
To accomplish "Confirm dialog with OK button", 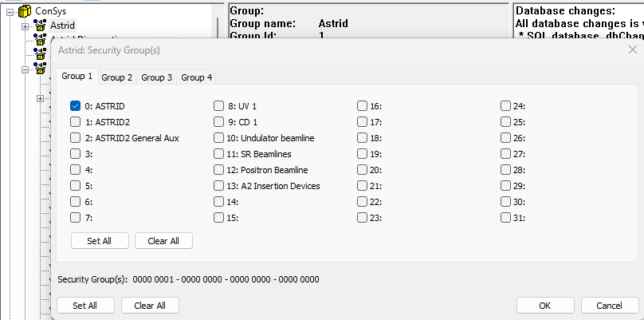I will tap(545, 306).
